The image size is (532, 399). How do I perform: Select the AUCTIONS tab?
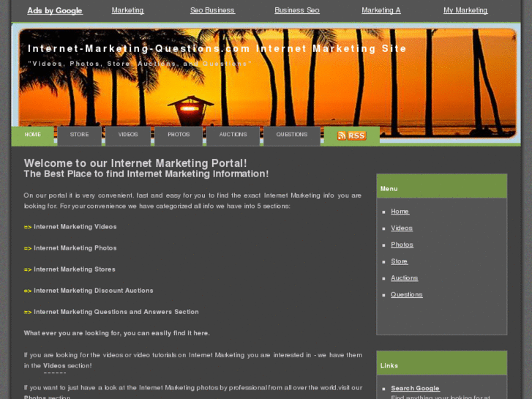(x=233, y=136)
